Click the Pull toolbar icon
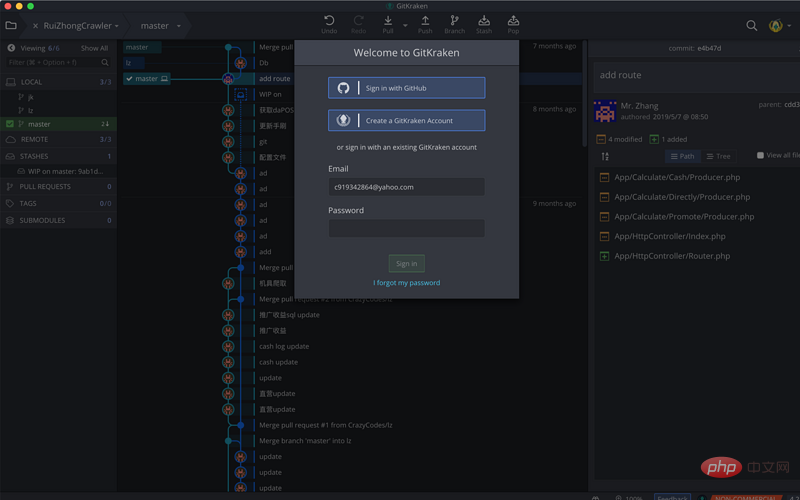This screenshot has width=800, height=500. (388, 20)
